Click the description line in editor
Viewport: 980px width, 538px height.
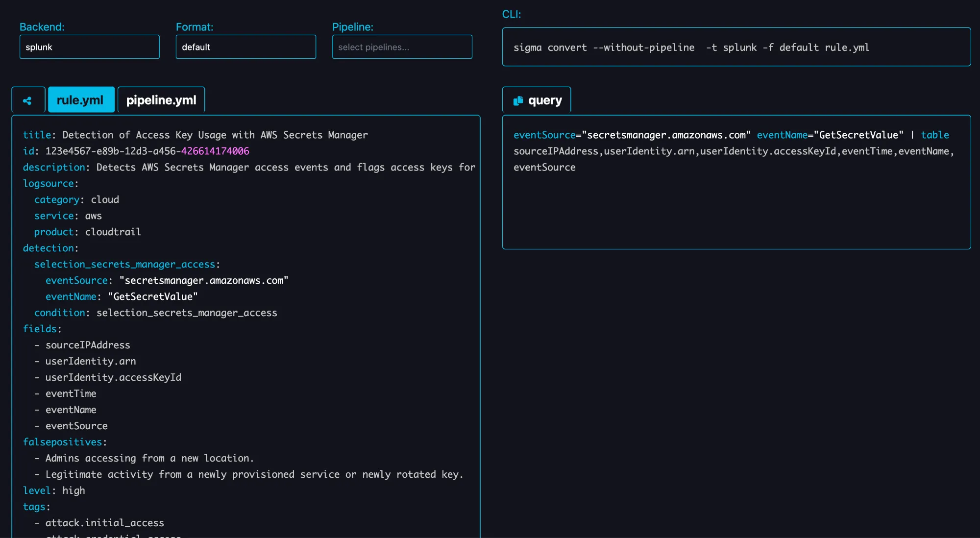click(249, 167)
